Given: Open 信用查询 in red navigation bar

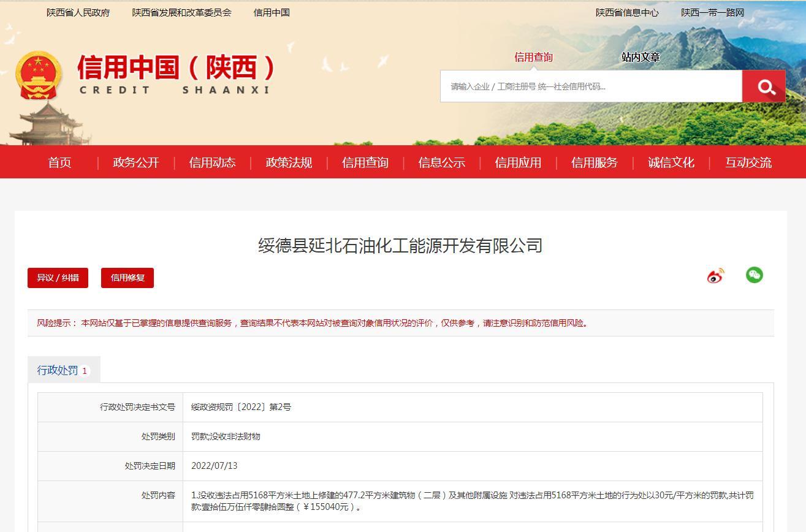Looking at the screenshot, I should click(x=365, y=162).
